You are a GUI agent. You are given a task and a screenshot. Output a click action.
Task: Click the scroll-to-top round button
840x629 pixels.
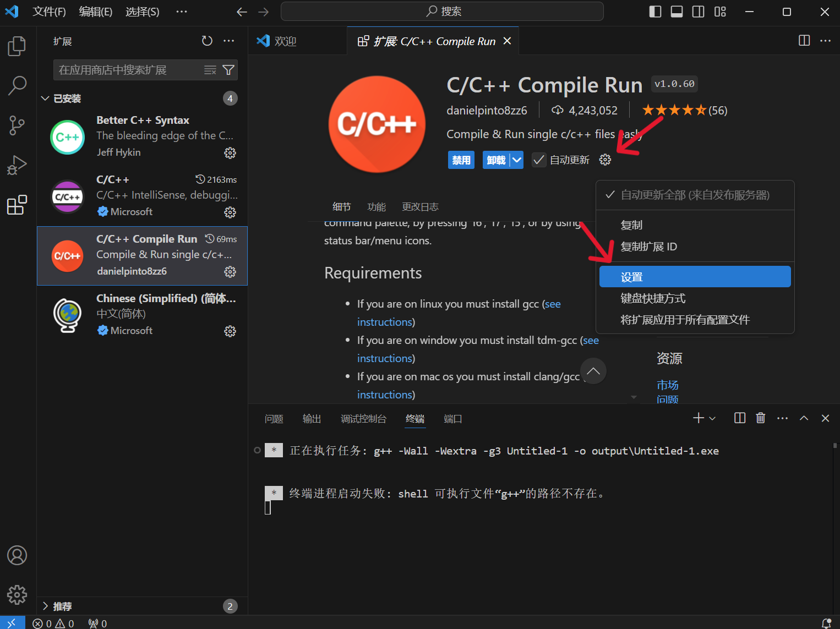pos(593,371)
